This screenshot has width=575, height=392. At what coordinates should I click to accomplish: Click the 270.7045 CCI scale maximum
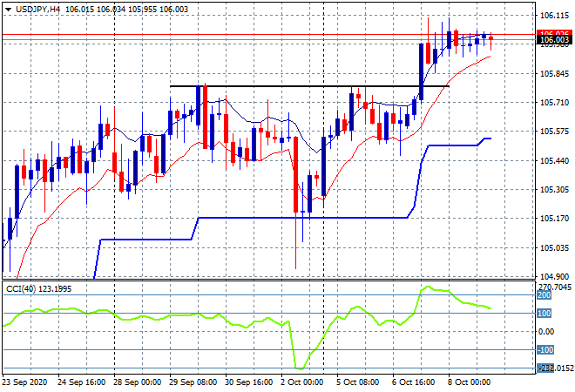(x=555, y=287)
